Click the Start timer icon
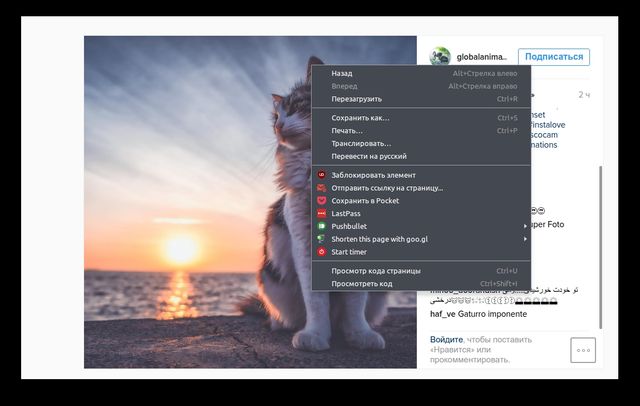 [321, 252]
